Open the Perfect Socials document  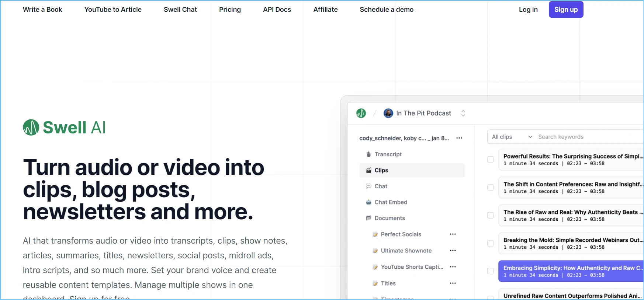pos(401,234)
